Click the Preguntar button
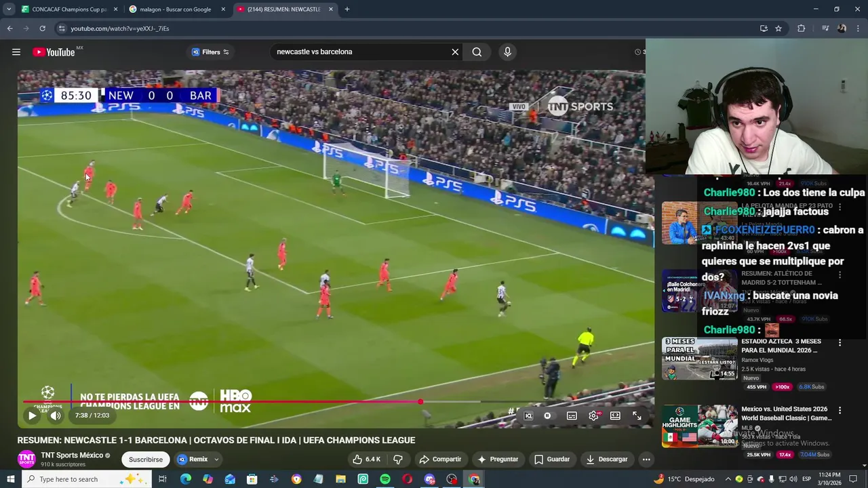868x488 pixels. (x=498, y=459)
